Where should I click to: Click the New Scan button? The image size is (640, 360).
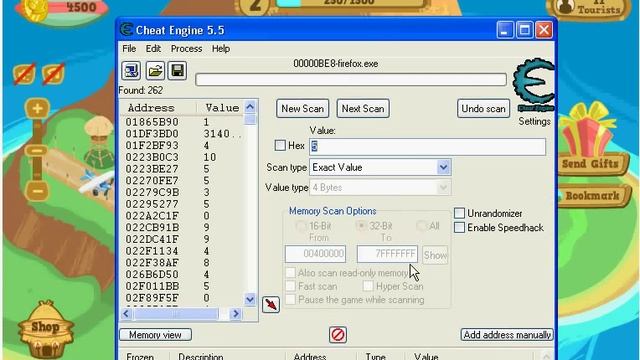[302, 109]
